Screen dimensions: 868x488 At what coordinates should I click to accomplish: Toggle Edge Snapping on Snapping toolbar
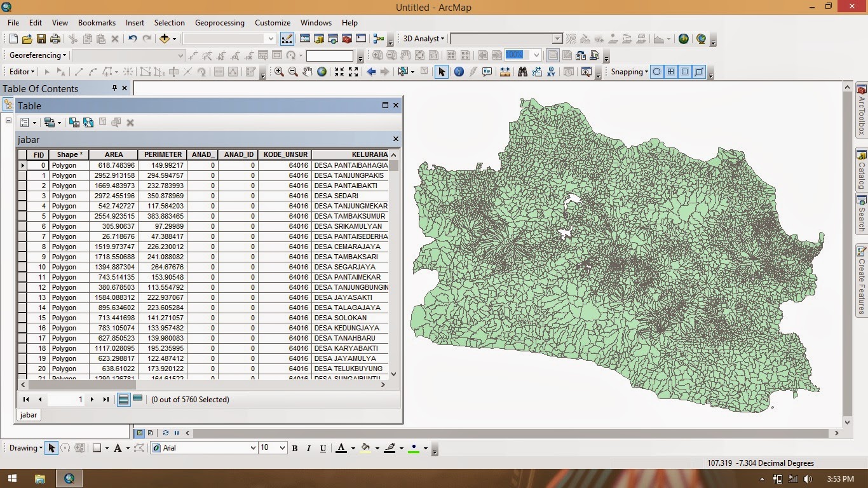tap(699, 72)
